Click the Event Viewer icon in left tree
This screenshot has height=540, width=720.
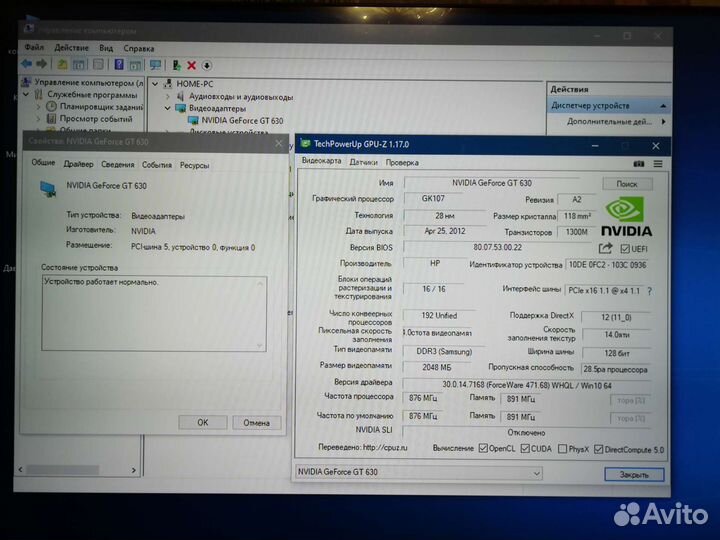(51, 119)
